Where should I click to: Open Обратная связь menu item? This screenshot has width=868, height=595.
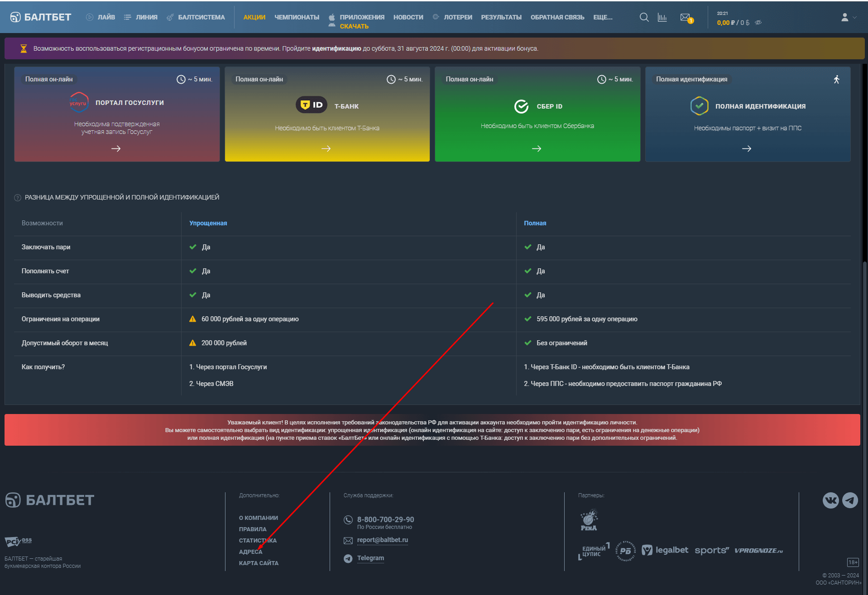[557, 17]
